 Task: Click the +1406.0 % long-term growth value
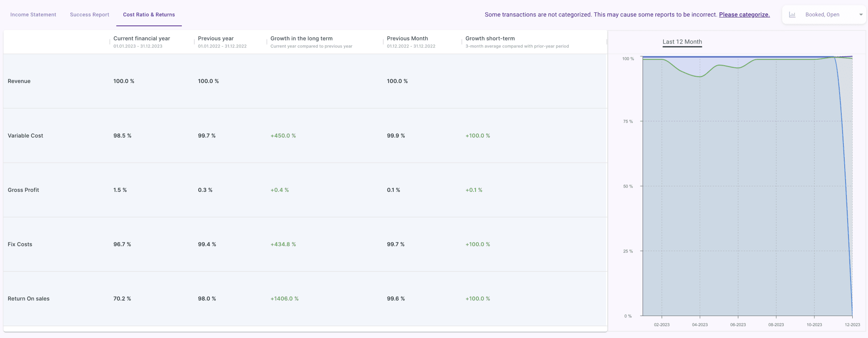[284, 299]
